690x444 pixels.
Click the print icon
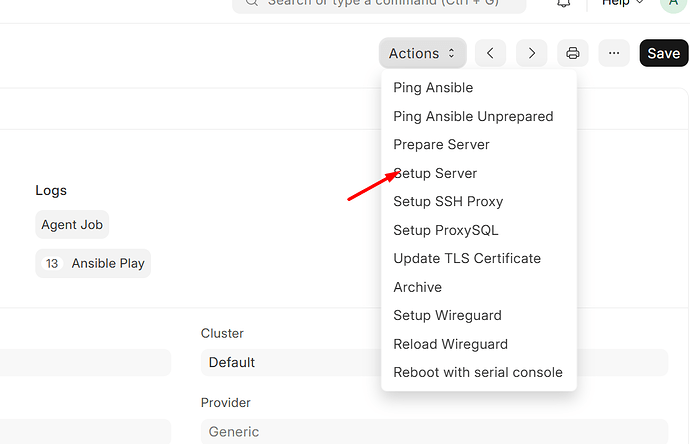pyautogui.click(x=573, y=53)
